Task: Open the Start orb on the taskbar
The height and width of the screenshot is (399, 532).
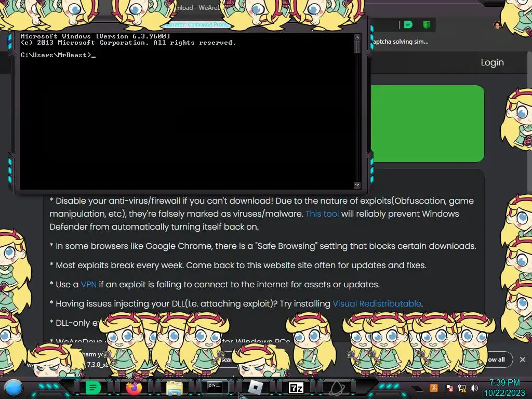Action: pos(13,388)
